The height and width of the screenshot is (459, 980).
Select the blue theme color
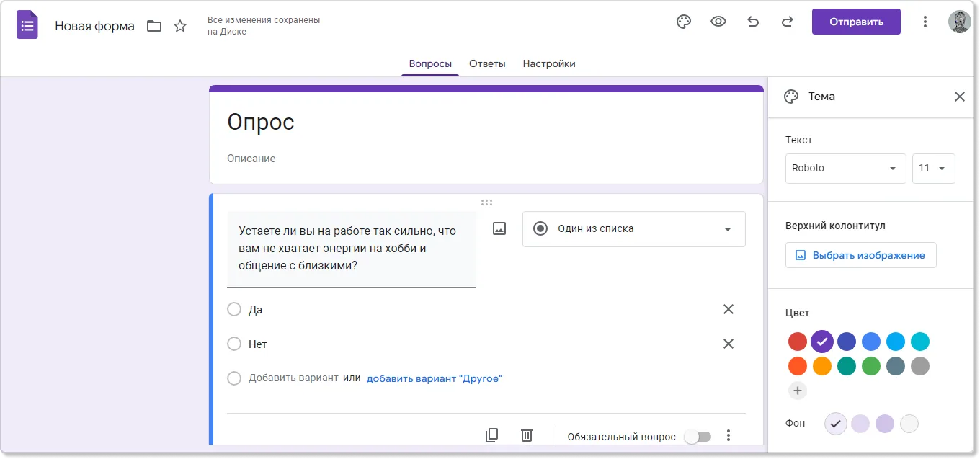[871, 342]
